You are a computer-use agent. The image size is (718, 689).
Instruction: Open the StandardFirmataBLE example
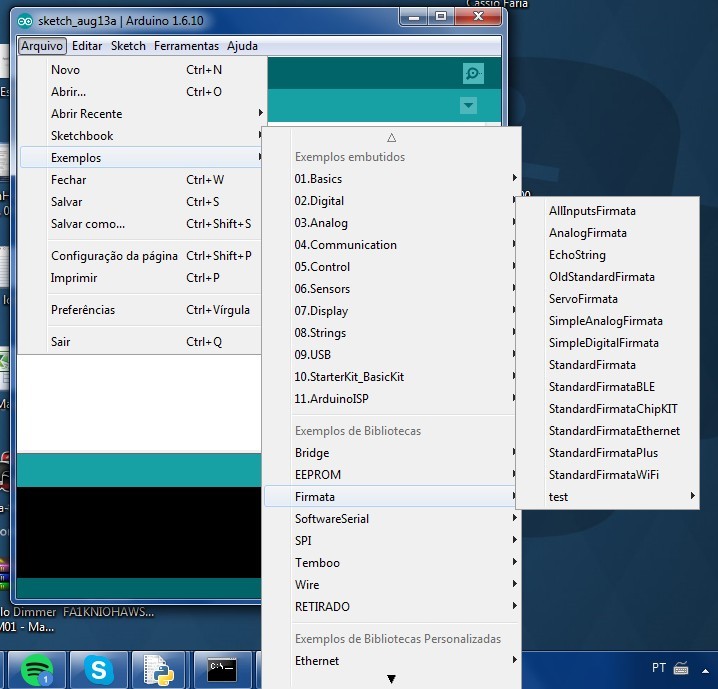(608, 386)
